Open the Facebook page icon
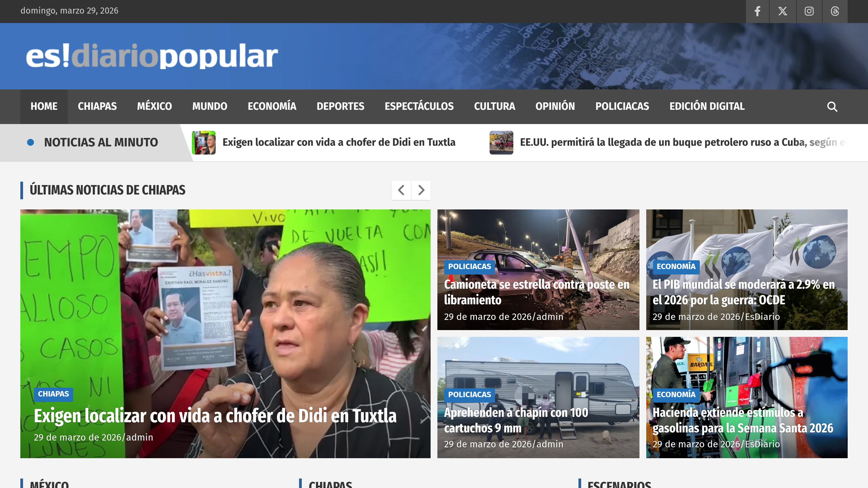The height and width of the screenshot is (488, 868). click(757, 11)
